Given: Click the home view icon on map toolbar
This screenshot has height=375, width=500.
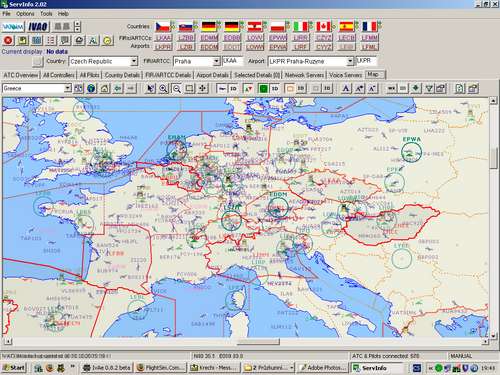Looking at the screenshot, I should 104,88.
